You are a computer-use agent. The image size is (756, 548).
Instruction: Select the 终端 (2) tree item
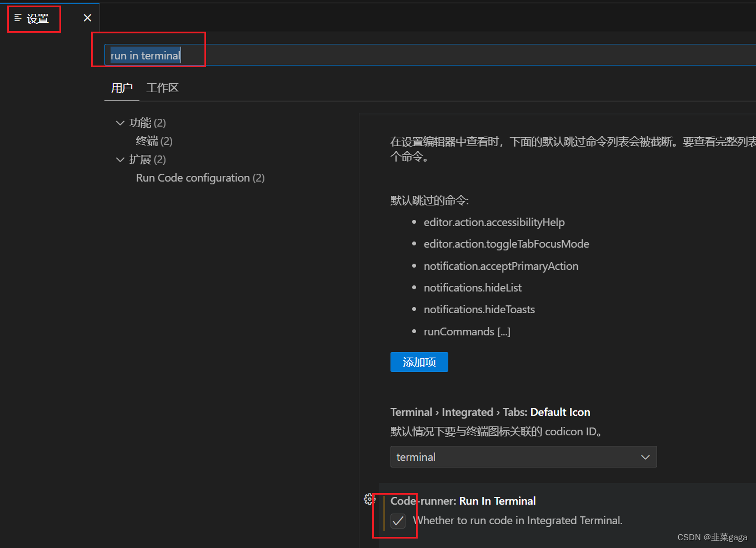(154, 141)
